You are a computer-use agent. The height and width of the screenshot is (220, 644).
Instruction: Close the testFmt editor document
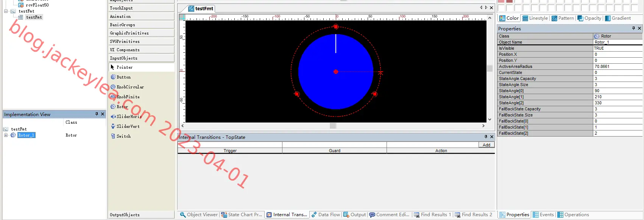coord(491,8)
